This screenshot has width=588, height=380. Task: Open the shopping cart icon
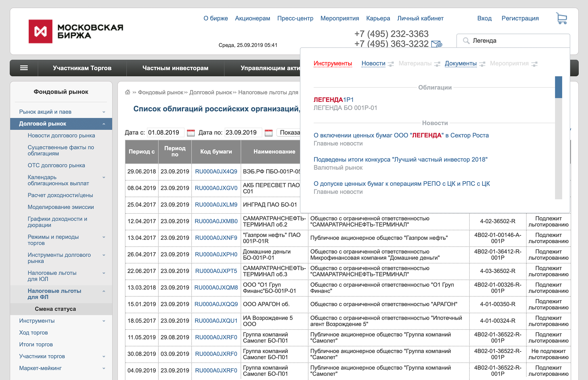[562, 18]
